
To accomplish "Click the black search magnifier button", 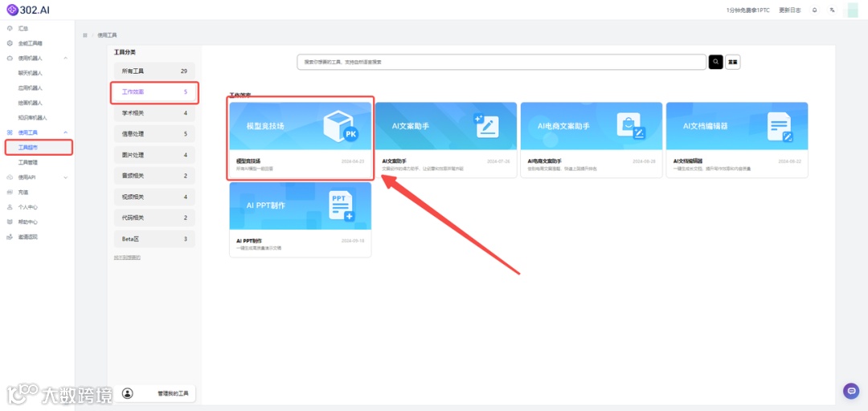I will coord(716,62).
